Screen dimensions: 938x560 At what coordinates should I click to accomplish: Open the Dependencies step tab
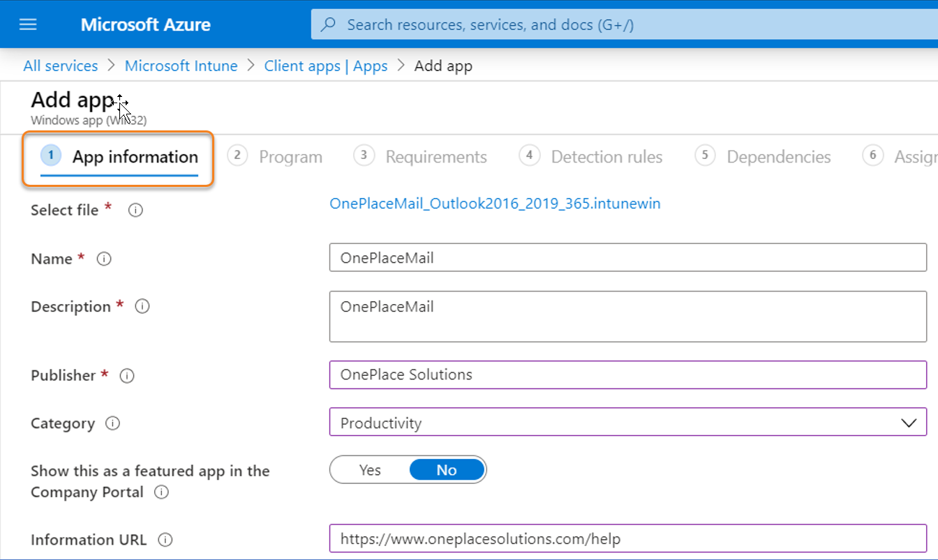[x=764, y=156]
